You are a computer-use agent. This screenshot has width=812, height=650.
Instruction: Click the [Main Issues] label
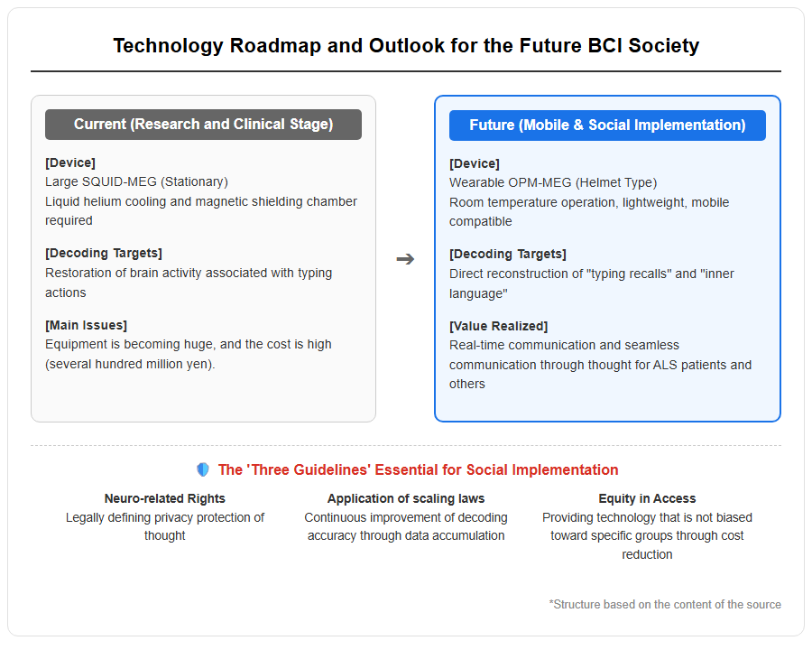(86, 326)
